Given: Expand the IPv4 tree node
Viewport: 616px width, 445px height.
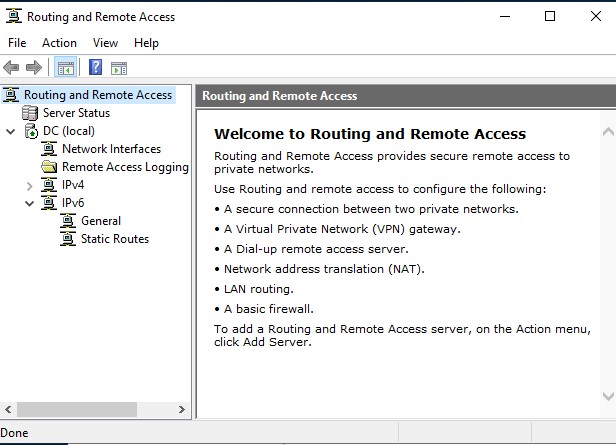Looking at the screenshot, I should tap(29, 186).
